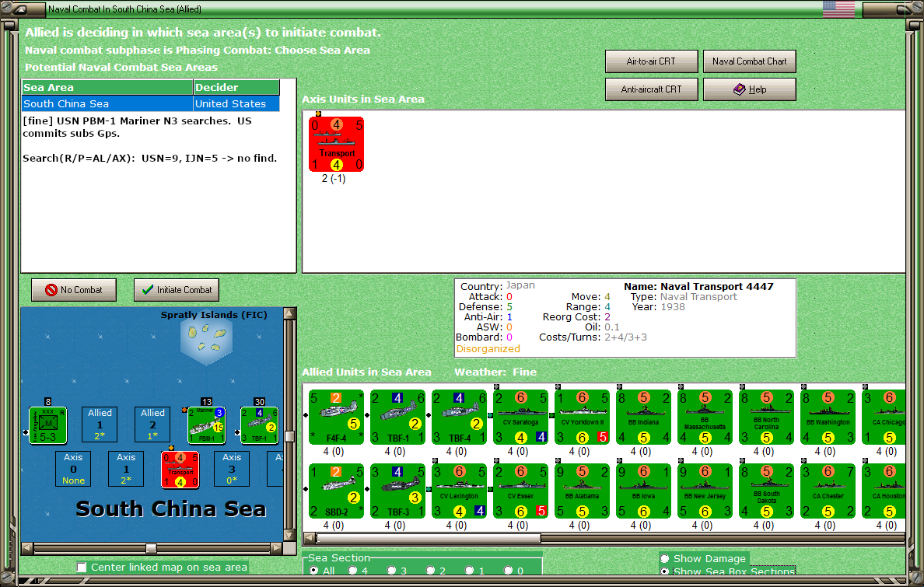
Task: Open the Naval Combat Chart
Action: coord(750,61)
